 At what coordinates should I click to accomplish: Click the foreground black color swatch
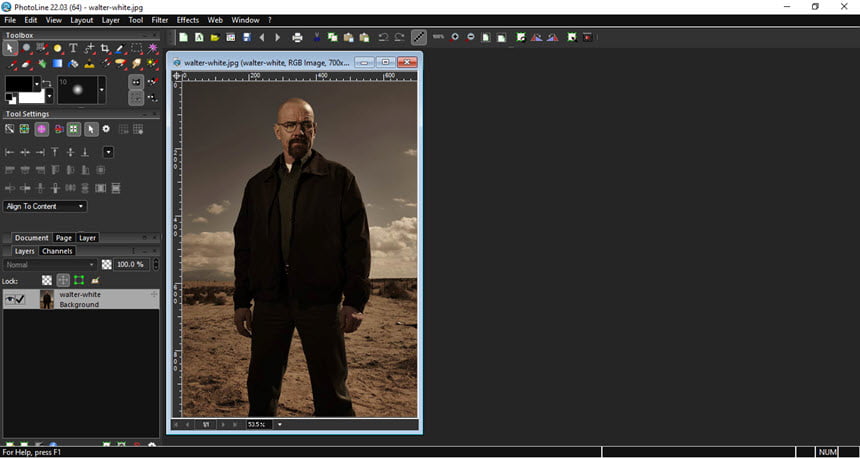click(x=19, y=84)
